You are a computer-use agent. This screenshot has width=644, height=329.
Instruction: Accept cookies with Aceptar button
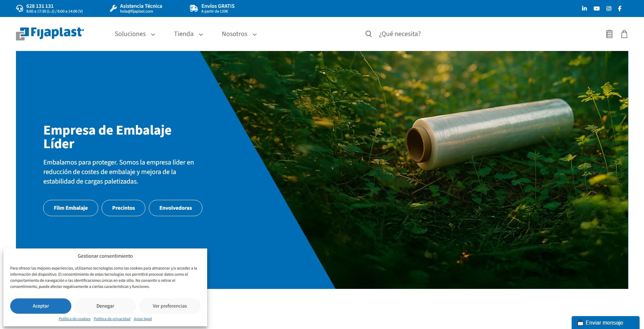(41, 306)
